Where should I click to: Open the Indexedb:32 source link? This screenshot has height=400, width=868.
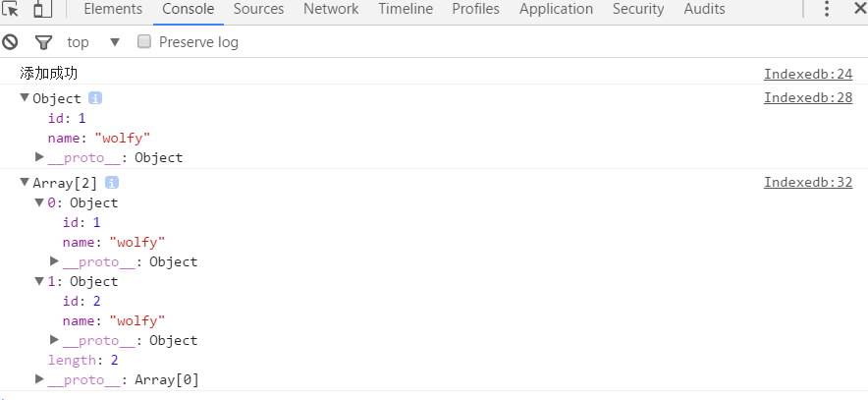pos(808,182)
